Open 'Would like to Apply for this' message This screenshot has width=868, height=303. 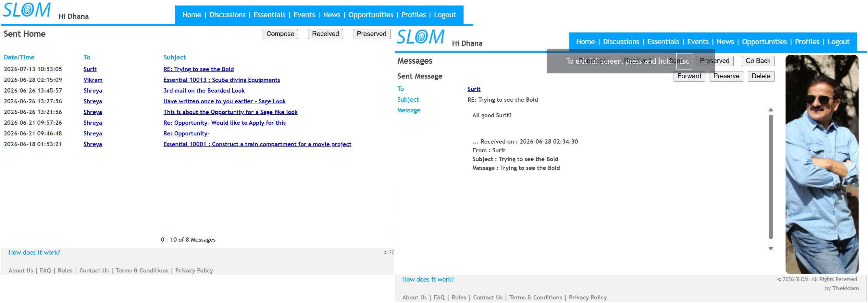click(x=224, y=123)
